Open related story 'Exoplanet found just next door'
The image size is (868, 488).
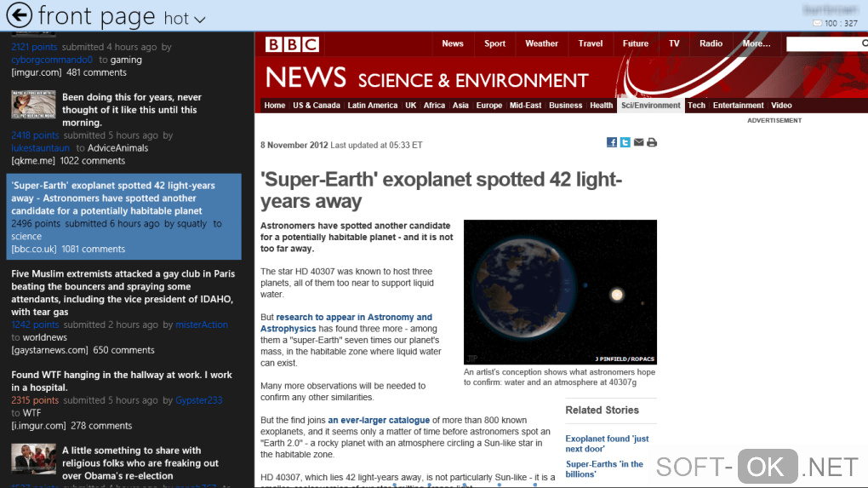(607, 444)
